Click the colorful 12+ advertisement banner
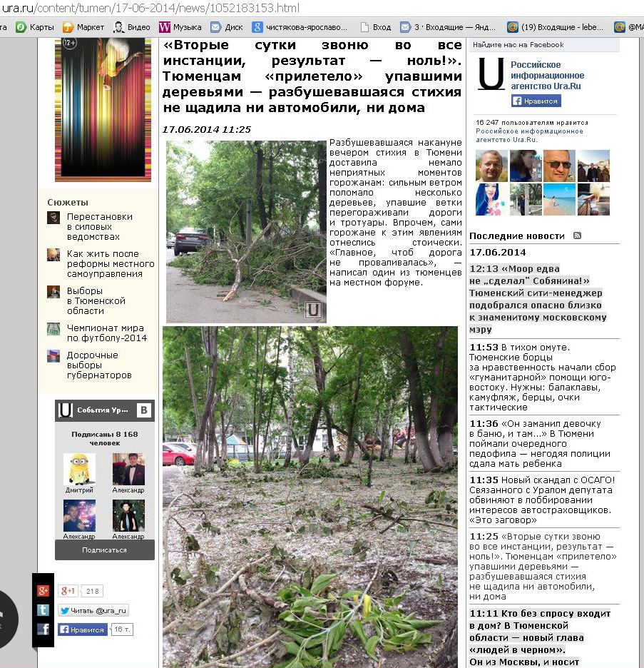Viewport: 644px width, 668px height. click(x=103, y=109)
